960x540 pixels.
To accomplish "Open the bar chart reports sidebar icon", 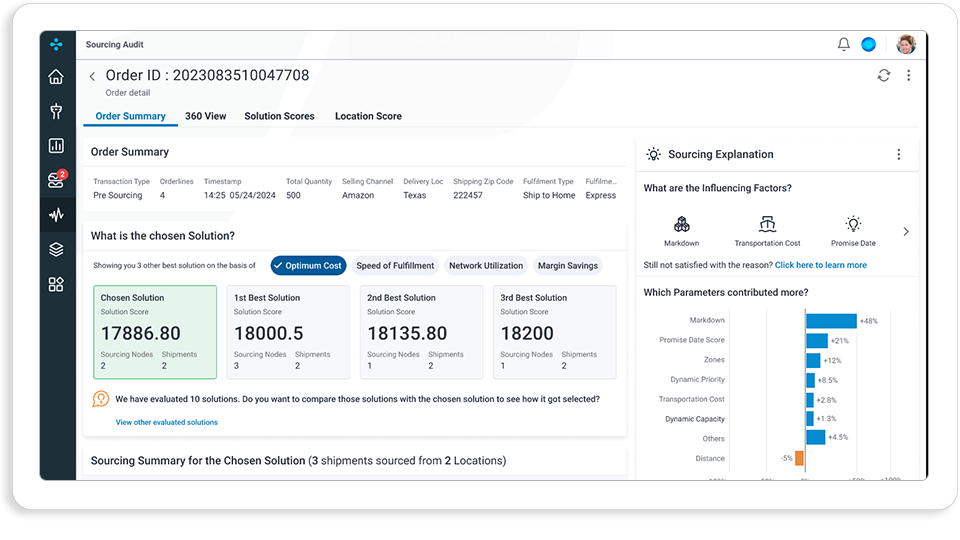I will pos(56,145).
